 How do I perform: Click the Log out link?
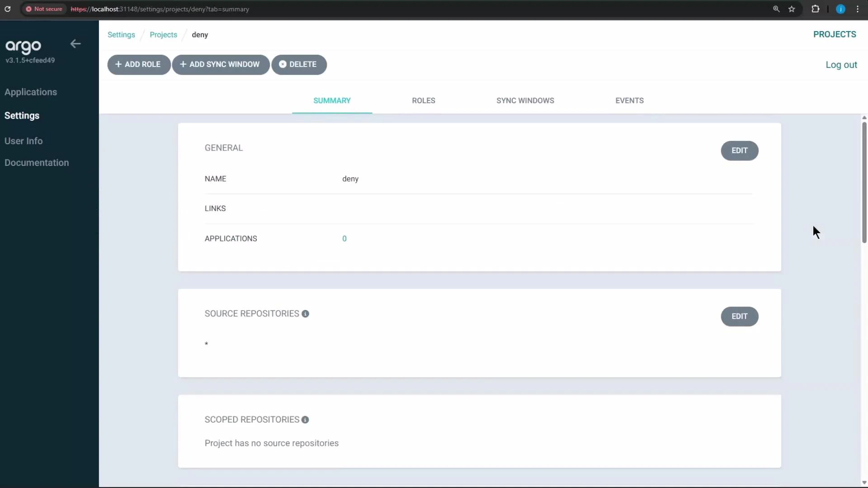pyautogui.click(x=841, y=65)
